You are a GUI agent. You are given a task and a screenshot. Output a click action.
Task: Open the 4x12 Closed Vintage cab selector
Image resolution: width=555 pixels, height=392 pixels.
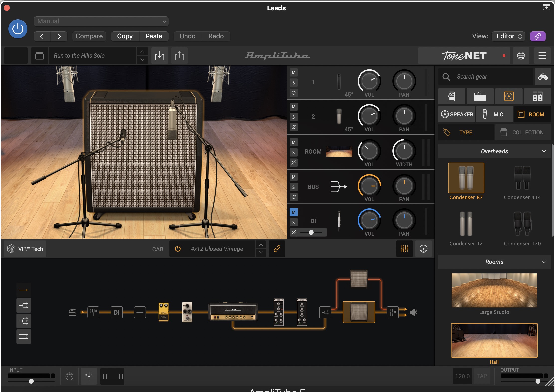[217, 249]
